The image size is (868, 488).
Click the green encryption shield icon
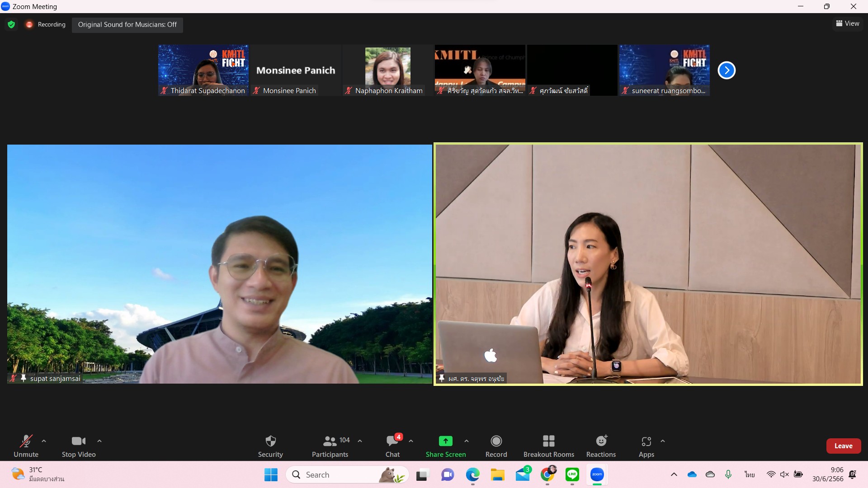click(x=11, y=24)
